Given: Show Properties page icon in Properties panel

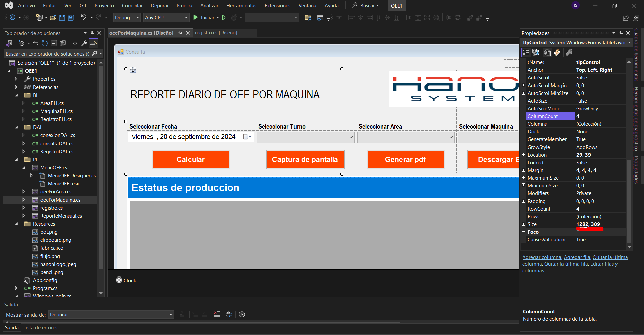Looking at the screenshot, I should pyautogui.click(x=547, y=52).
